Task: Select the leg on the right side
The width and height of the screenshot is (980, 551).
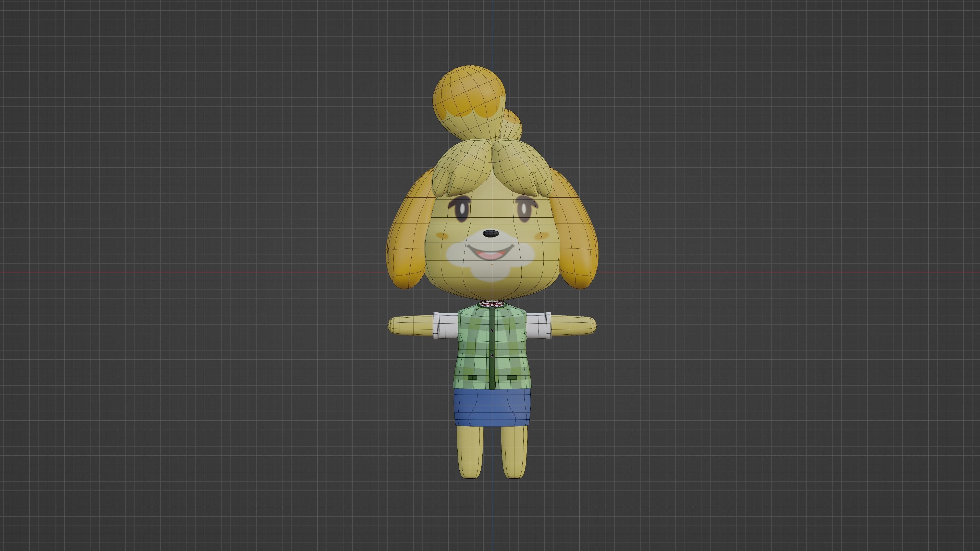Action: click(514, 452)
